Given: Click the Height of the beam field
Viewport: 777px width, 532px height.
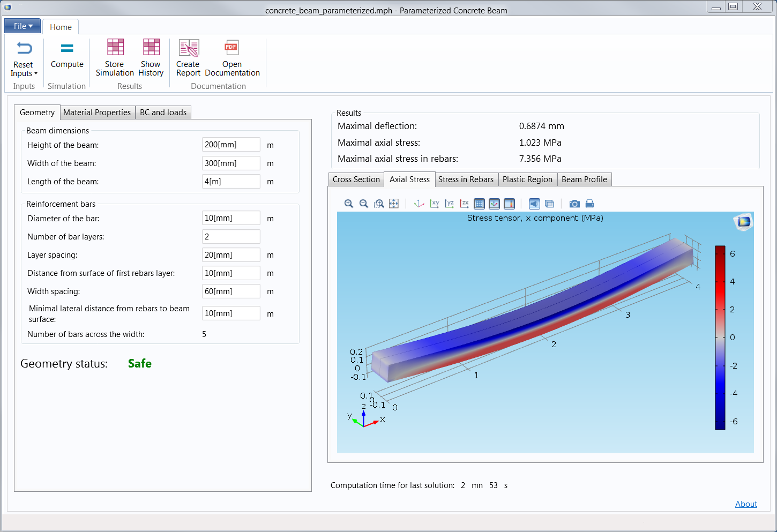Looking at the screenshot, I should (231, 145).
